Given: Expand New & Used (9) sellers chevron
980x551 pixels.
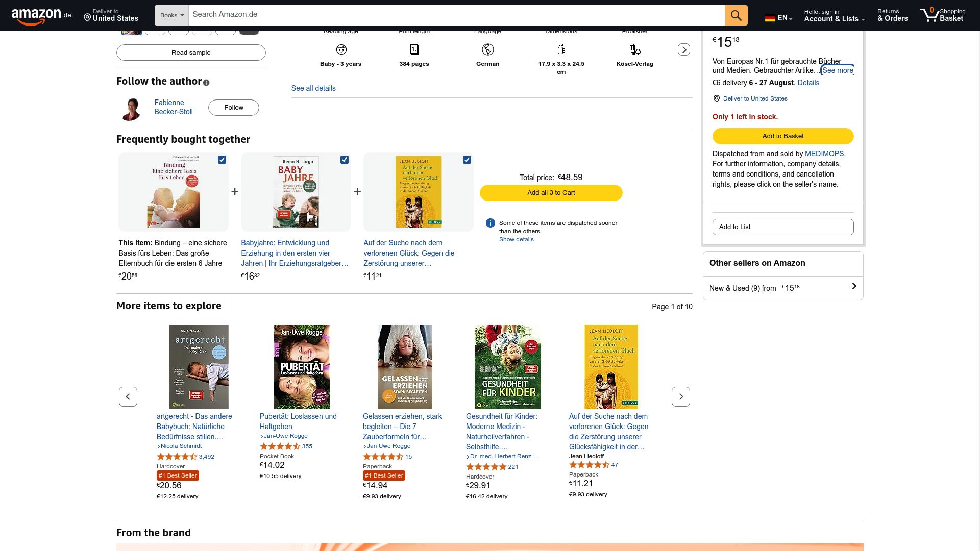Looking at the screenshot, I should pos(854,286).
